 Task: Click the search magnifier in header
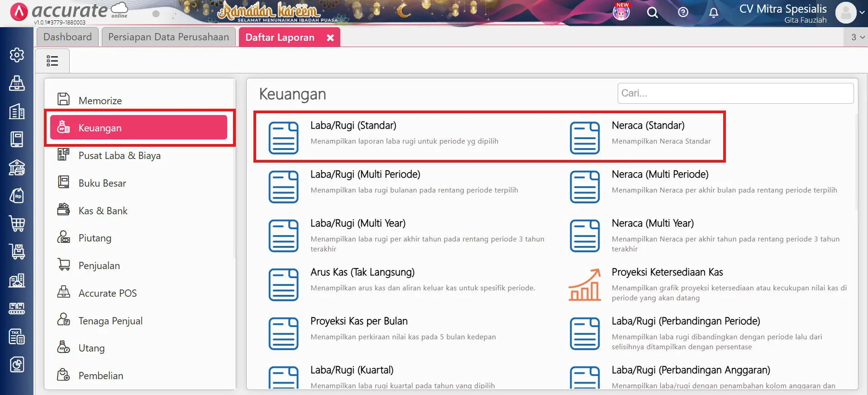[652, 13]
